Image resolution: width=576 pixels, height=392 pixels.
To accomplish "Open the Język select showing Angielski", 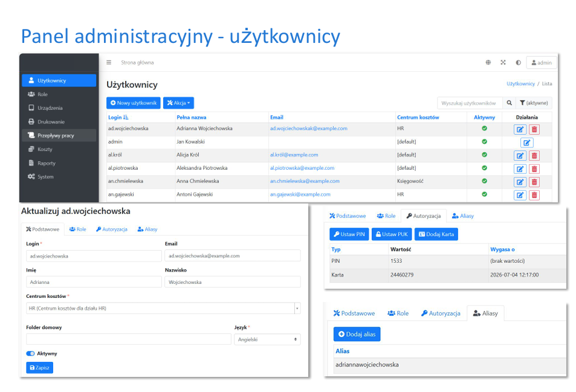I will [x=267, y=339].
